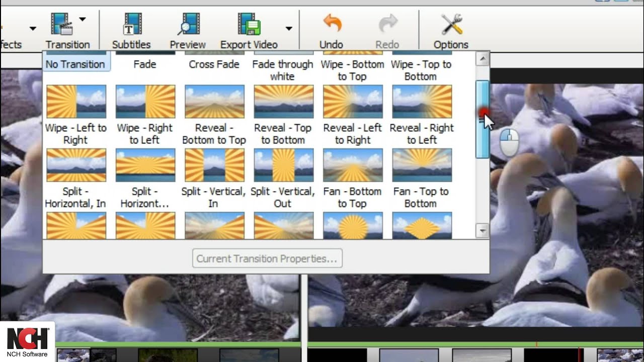Select Reveal - Left to Right thumbnail
Viewport: 644px width, 362px height.
[x=353, y=101]
